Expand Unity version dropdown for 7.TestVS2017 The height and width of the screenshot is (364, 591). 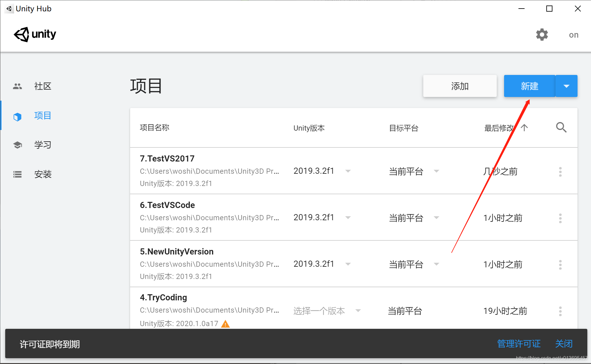click(348, 171)
